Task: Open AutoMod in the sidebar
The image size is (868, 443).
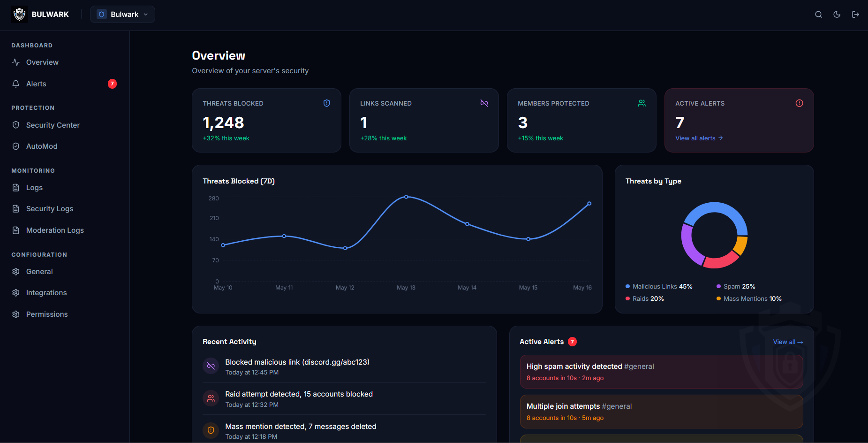Action: [64, 146]
